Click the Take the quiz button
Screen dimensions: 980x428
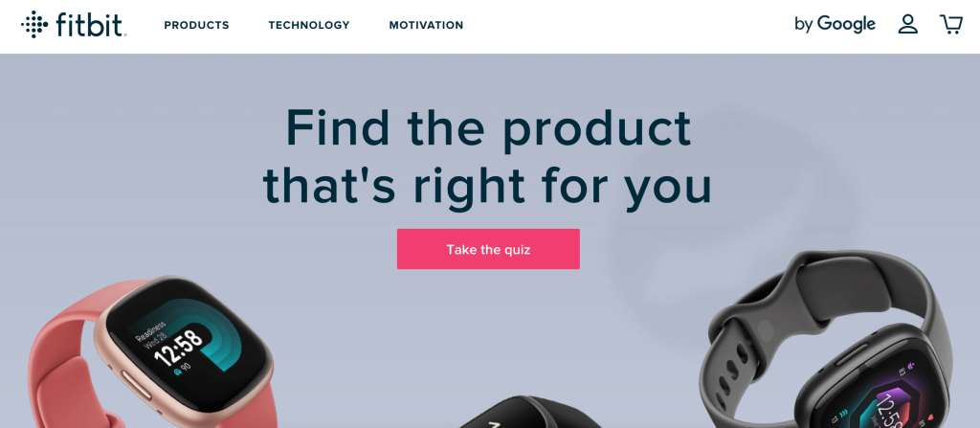point(488,249)
